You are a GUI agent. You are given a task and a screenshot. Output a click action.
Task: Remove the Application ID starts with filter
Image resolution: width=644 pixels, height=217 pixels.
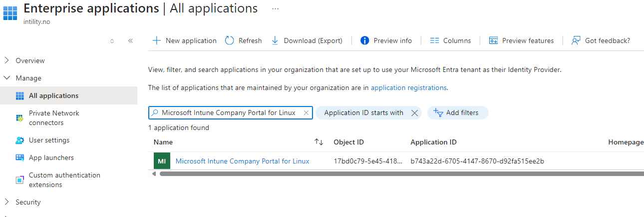click(414, 113)
